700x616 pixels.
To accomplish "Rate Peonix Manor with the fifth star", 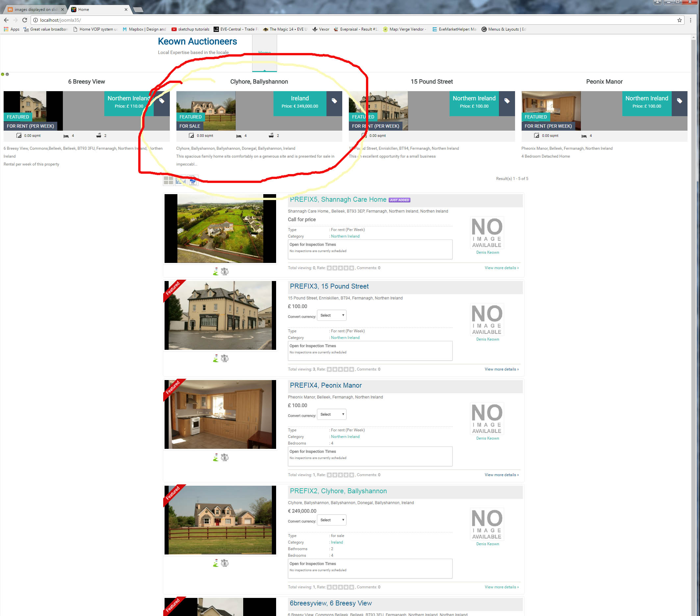I will click(351, 475).
